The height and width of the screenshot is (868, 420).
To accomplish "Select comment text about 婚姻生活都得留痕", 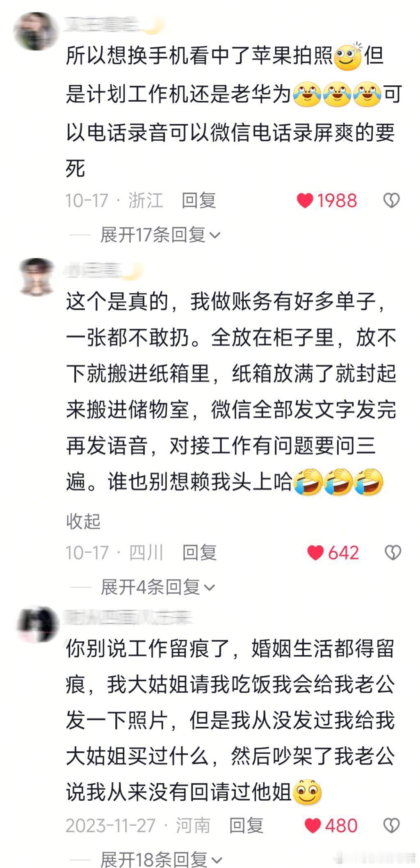I will coord(230,720).
